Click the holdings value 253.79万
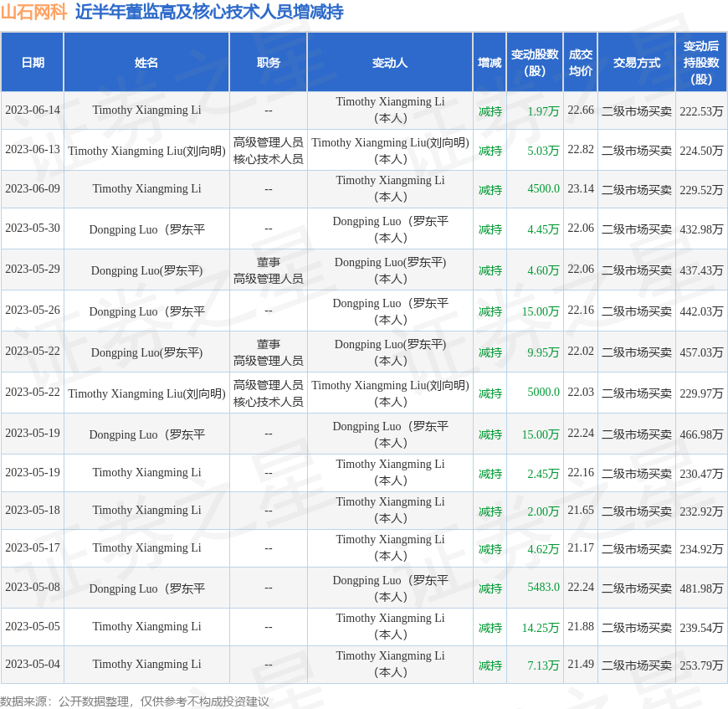Screen dimensions: 728x709 point(701,665)
